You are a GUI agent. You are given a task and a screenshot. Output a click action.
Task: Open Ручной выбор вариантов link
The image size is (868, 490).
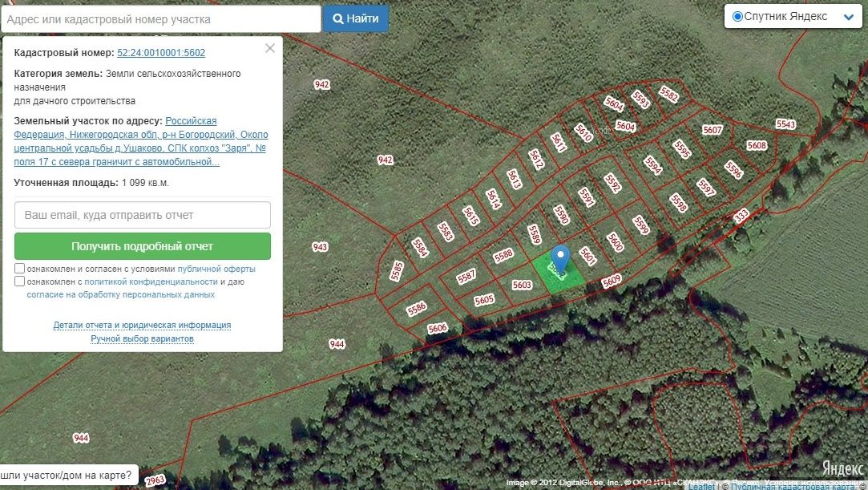143,338
